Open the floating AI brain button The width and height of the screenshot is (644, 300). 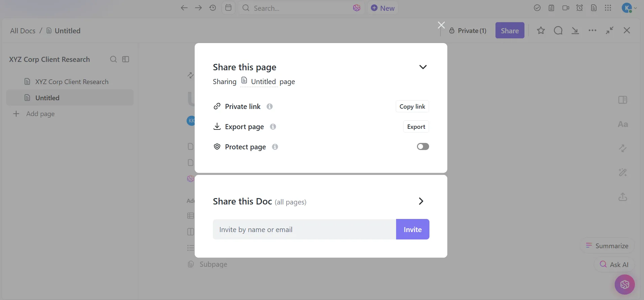coord(625,285)
